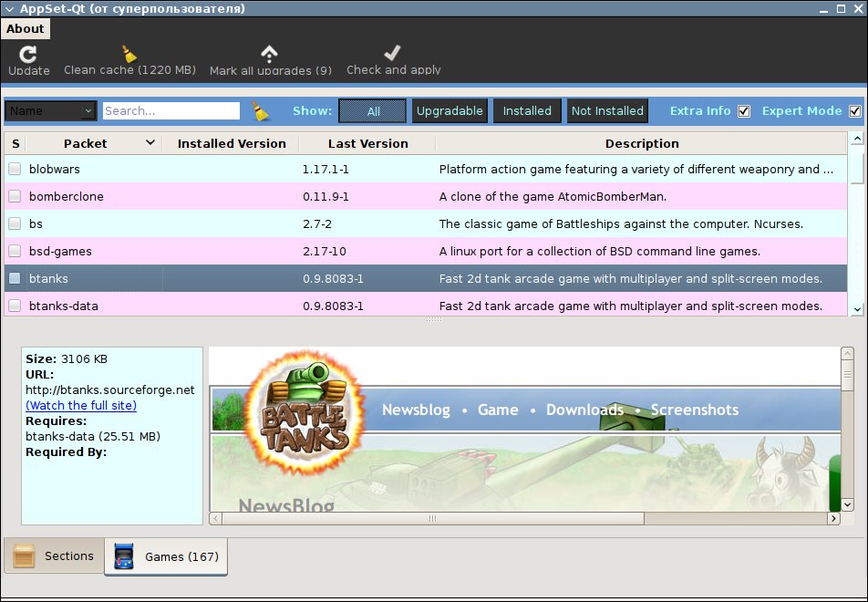Open the Newsblog link in preview
Image resolution: width=868 pixels, height=602 pixels.
[x=417, y=410]
